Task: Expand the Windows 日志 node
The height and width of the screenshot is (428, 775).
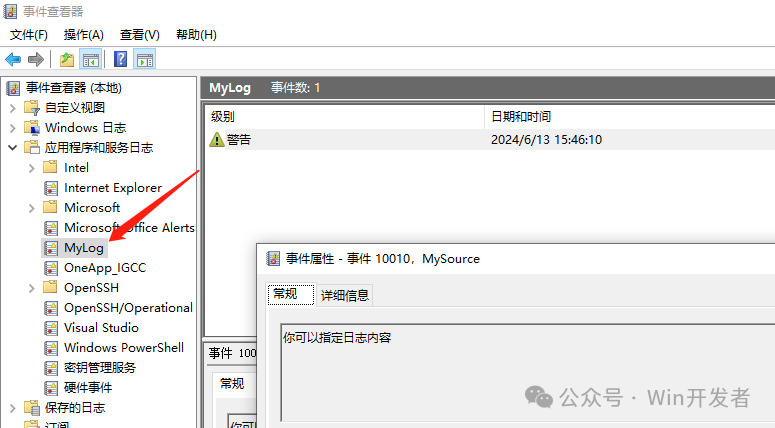Action: (12, 128)
